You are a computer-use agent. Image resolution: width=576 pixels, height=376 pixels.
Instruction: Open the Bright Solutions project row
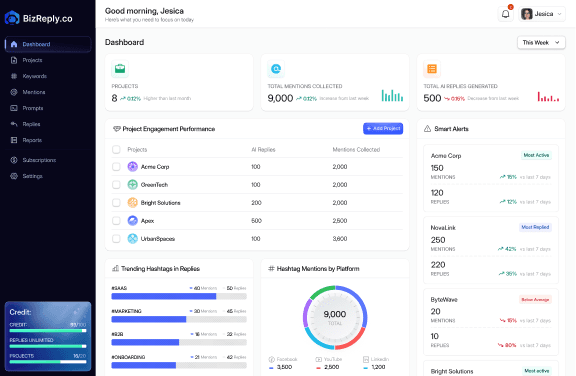[x=257, y=203]
